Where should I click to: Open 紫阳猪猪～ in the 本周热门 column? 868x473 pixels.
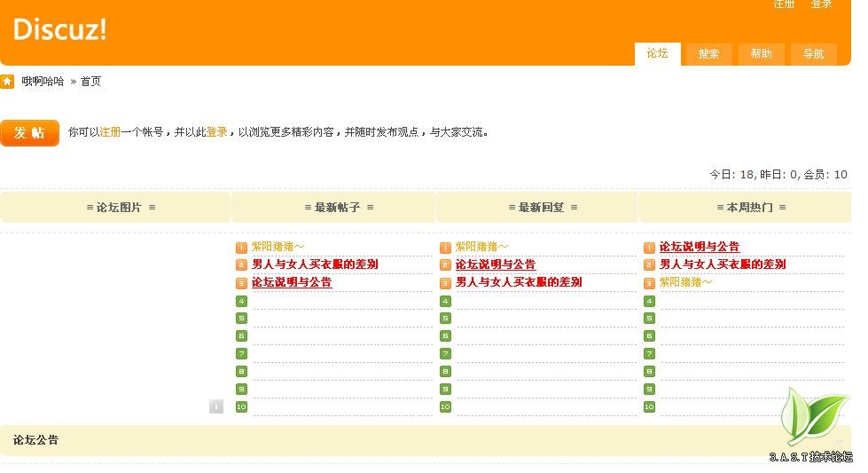tap(685, 282)
